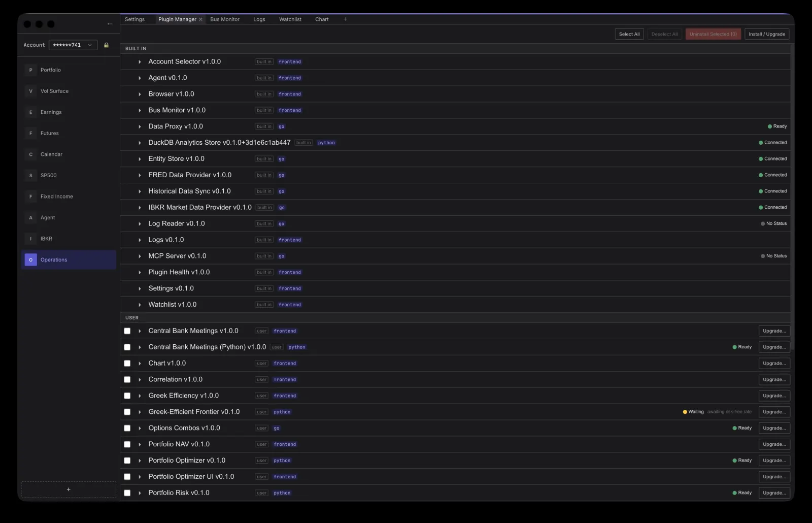Click the Install / Upgrade button
812x523 pixels.
coord(767,34)
